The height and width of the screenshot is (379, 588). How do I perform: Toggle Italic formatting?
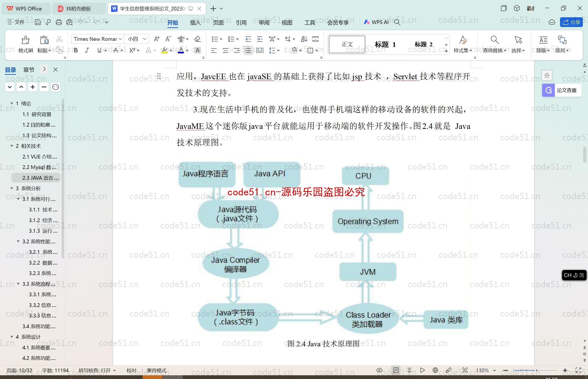tap(87, 50)
